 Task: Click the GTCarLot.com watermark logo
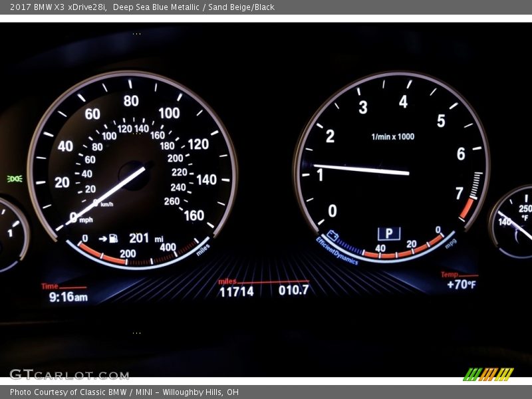click(x=68, y=374)
